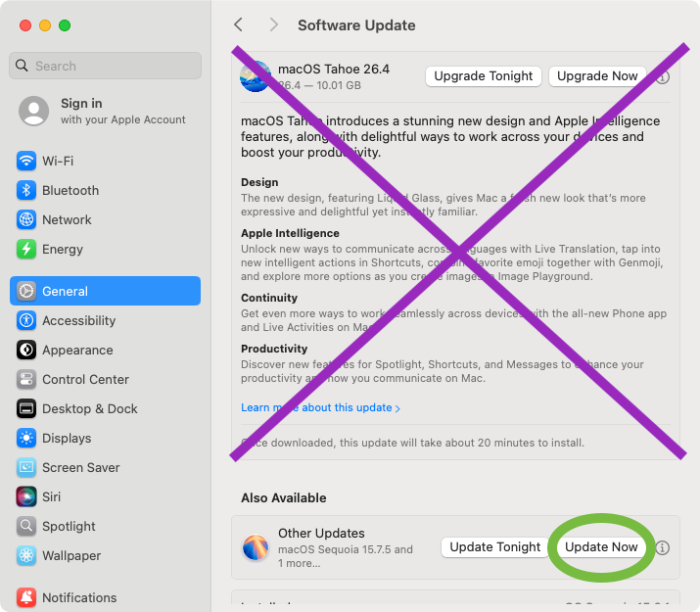The image size is (700, 612).
Task: Click the Energy lightning icon
Action: pos(26,249)
